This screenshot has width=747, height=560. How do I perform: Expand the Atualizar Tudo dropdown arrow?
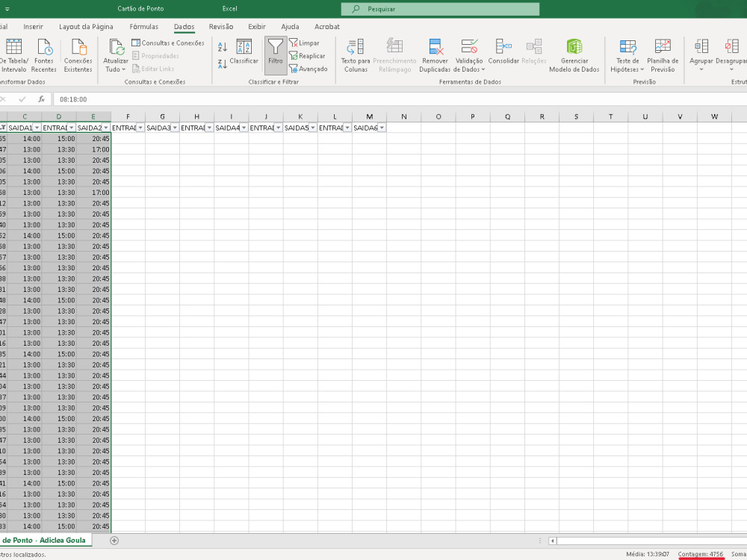(x=123, y=69)
